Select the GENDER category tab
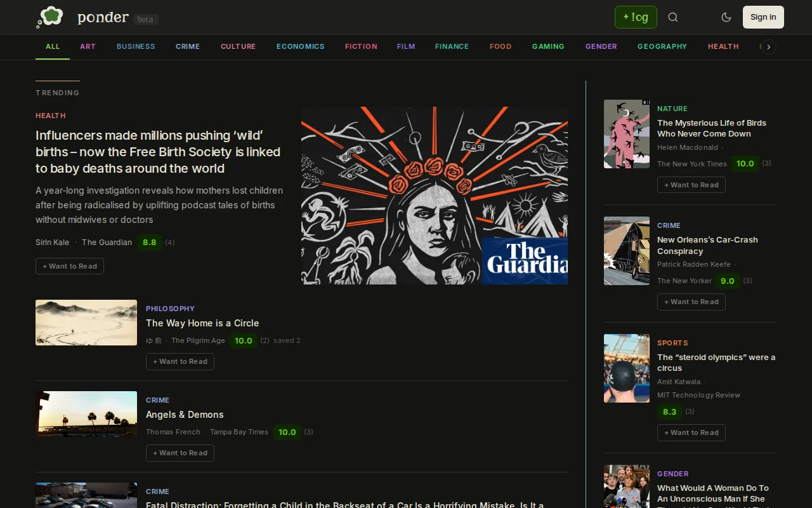The width and height of the screenshot is (812, 508). click(x=601, y=46)
